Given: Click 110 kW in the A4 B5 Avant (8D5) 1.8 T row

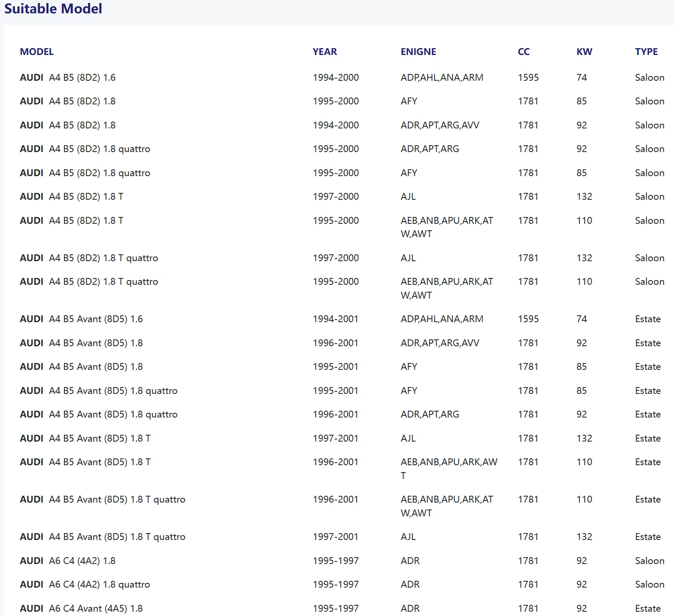Looking at the screenshot, I should pyautogui.click(x=584, y=462).
